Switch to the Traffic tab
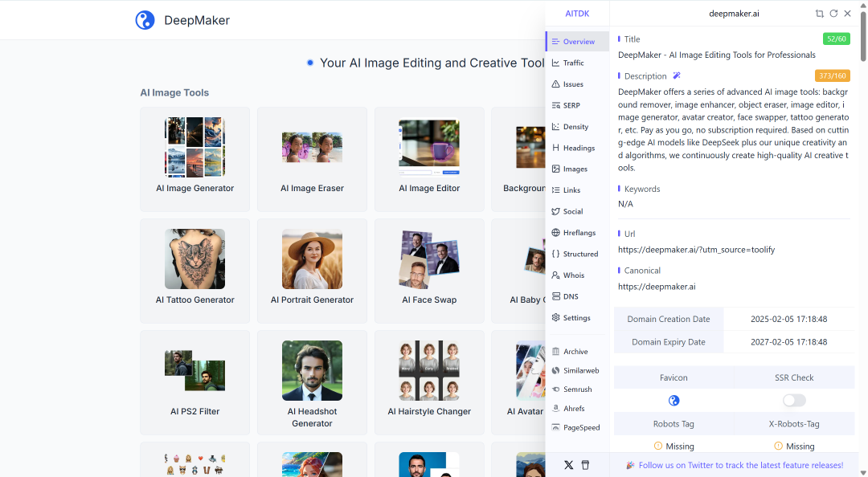The width and height of the screenshot is (868, 477). (x=577, y=63)
